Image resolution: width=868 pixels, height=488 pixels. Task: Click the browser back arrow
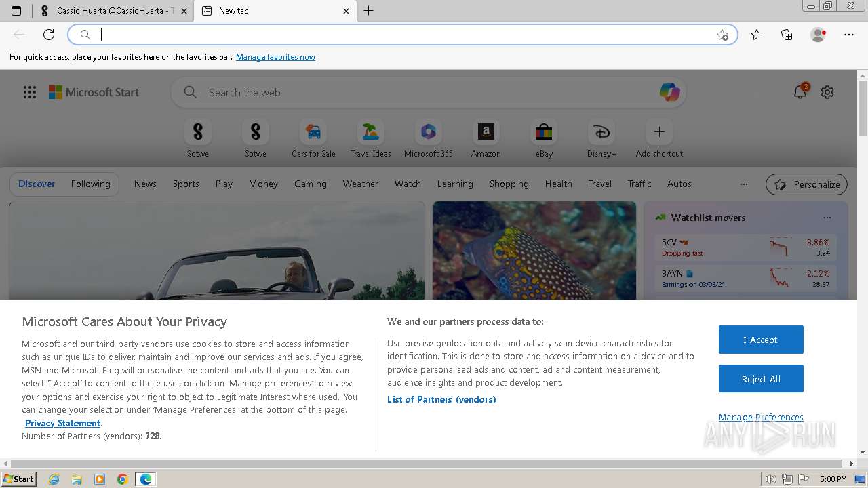19,35
